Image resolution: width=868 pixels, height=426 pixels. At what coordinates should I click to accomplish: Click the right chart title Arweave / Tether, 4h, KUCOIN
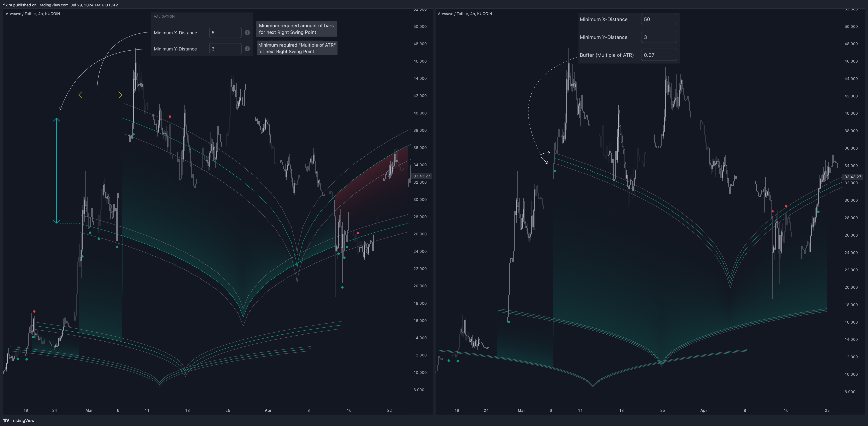coord(465,14)
